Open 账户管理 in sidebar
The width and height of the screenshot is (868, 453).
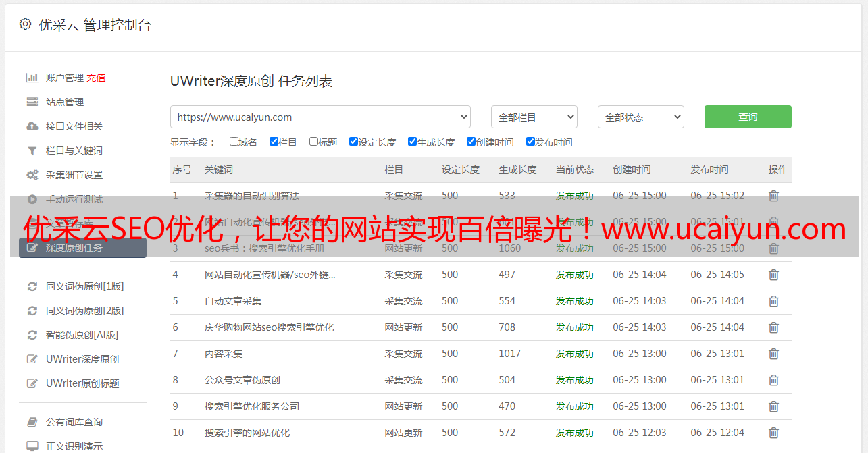[65, 78]
